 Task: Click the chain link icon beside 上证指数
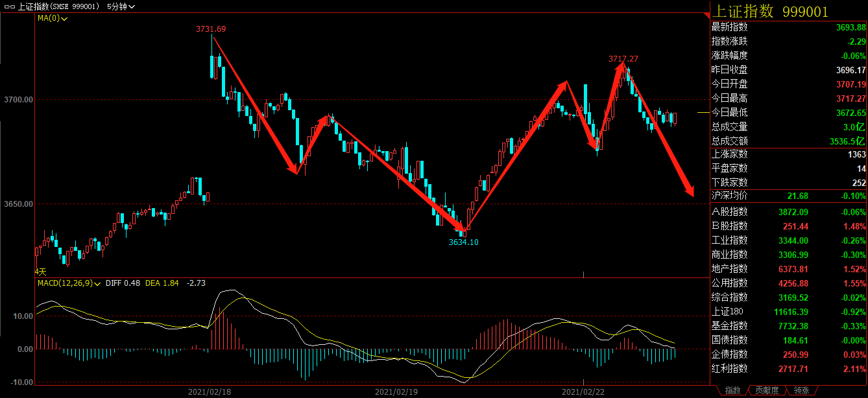(x=8, y=6)
